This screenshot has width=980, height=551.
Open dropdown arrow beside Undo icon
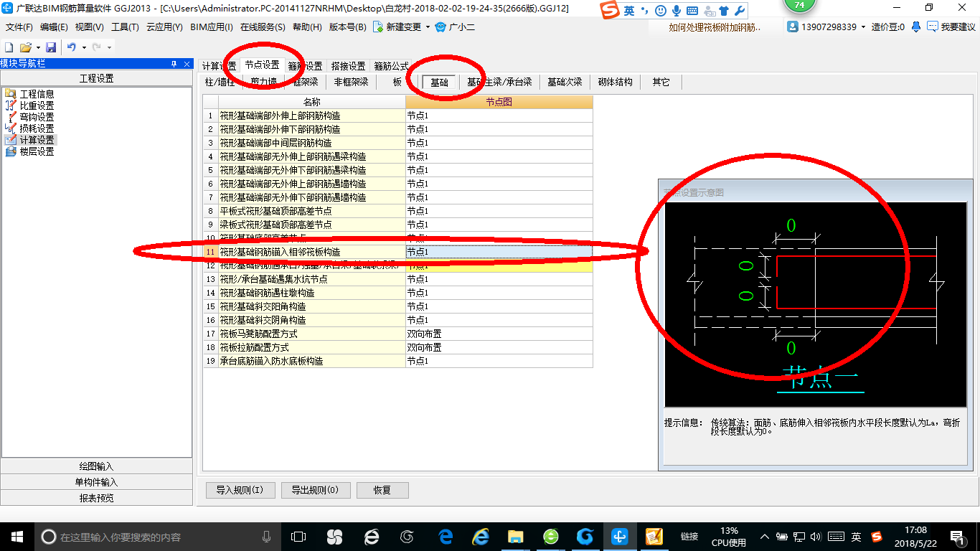coord(84,47)
